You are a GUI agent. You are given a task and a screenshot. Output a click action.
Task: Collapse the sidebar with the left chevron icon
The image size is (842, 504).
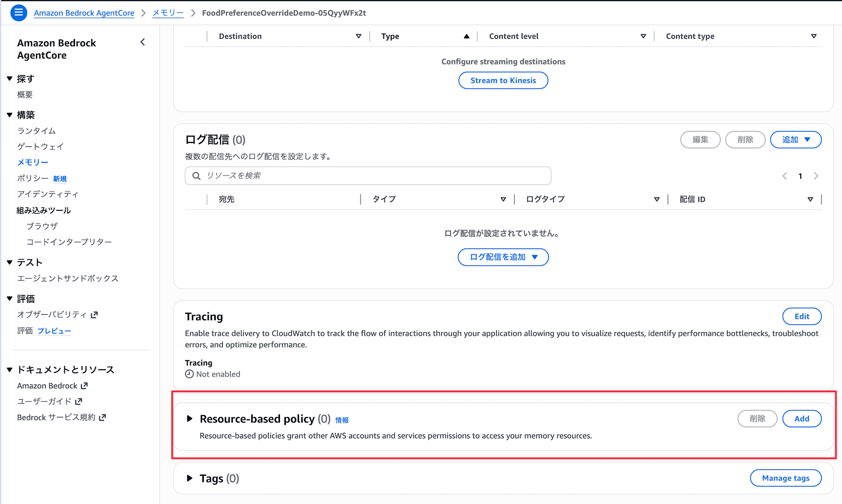coord(143,42)
